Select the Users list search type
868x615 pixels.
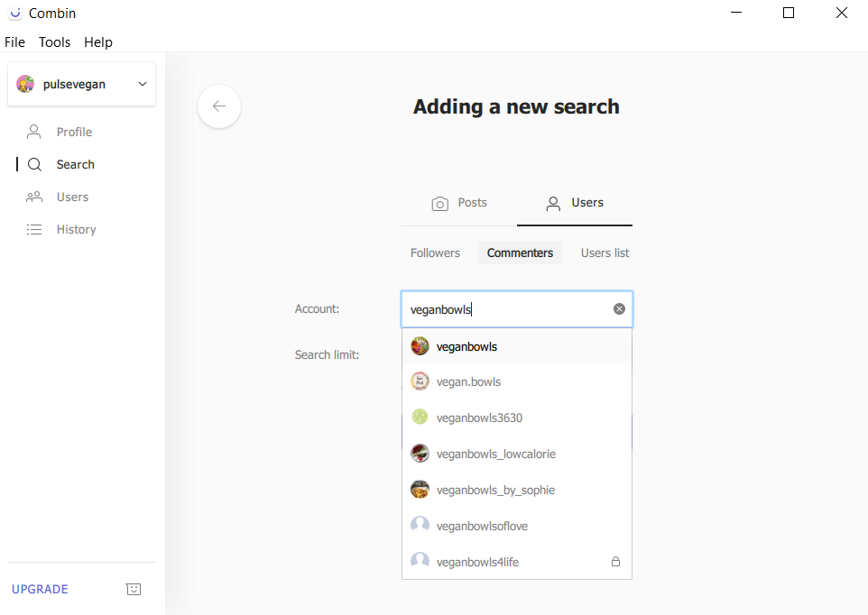pyautogui.click(x=605, y=252)
